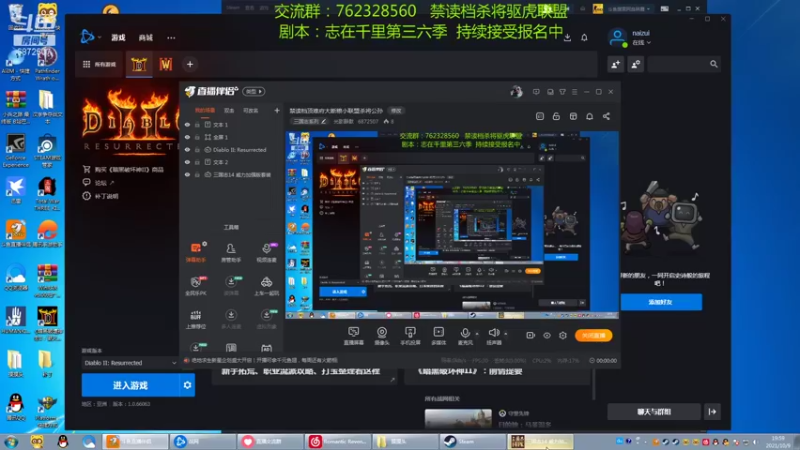Toggle the lock on 文本 1 source
The height and width of the screenshot is (450, 800).
click(197, 124)
